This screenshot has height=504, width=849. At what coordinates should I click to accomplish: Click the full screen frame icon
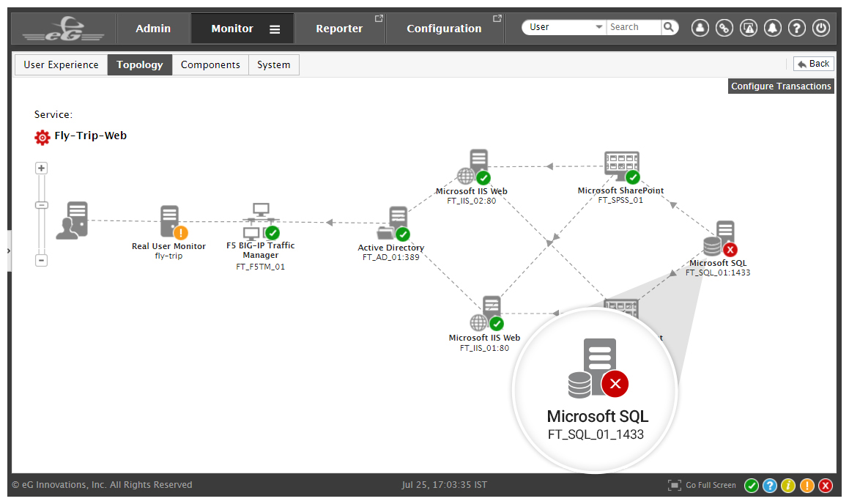[x=675, y=486]
